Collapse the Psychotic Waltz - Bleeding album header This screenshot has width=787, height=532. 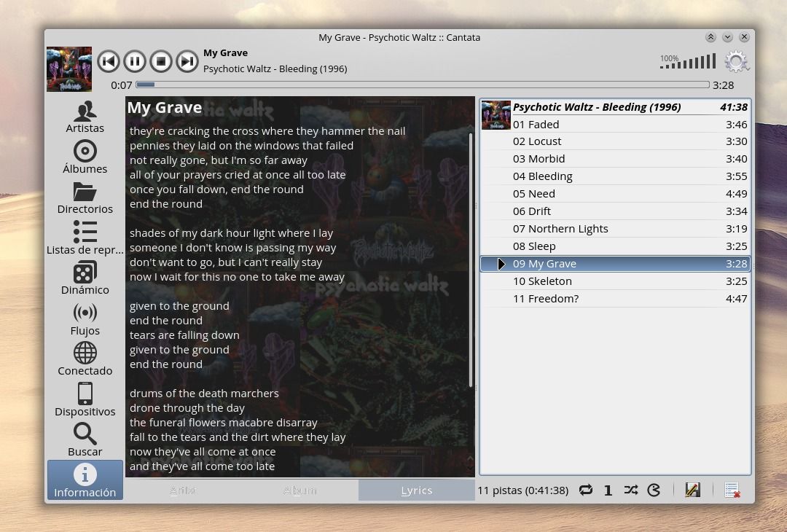pos(596,107)
